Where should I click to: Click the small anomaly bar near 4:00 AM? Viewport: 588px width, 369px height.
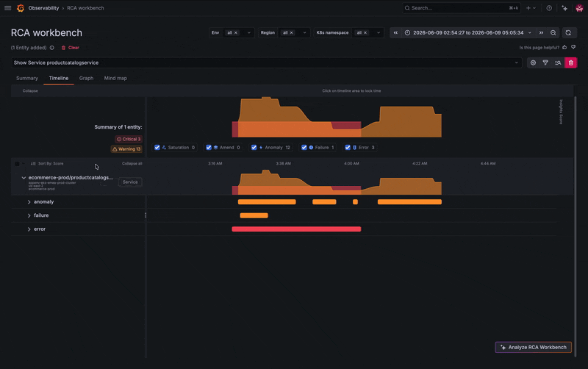(x=355, y=201)
